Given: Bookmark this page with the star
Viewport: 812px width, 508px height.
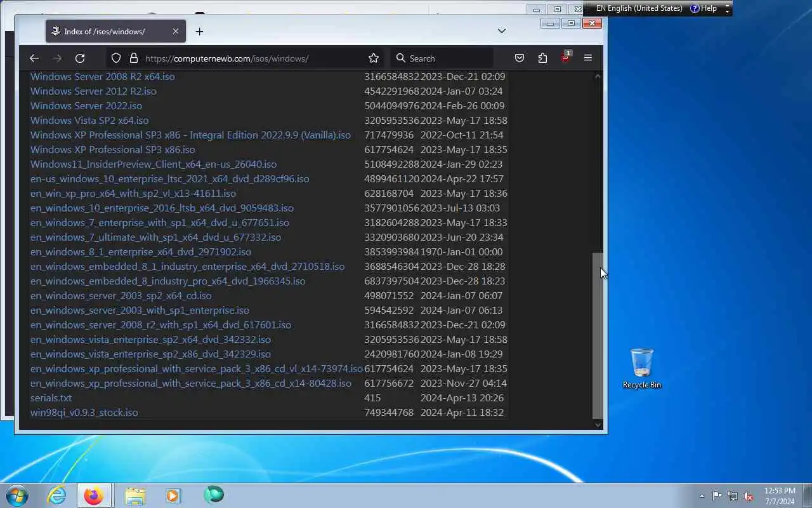Looking at the screenshot, I should (374, 58).
